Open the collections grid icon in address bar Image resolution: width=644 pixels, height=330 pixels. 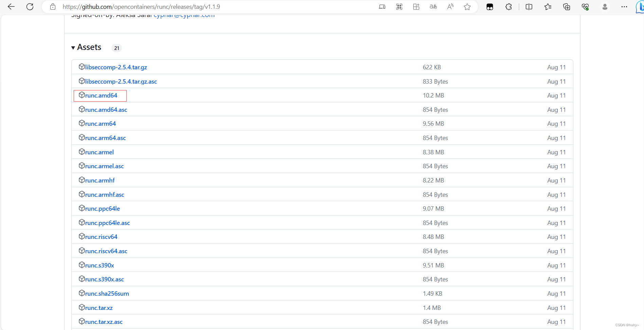416,7
